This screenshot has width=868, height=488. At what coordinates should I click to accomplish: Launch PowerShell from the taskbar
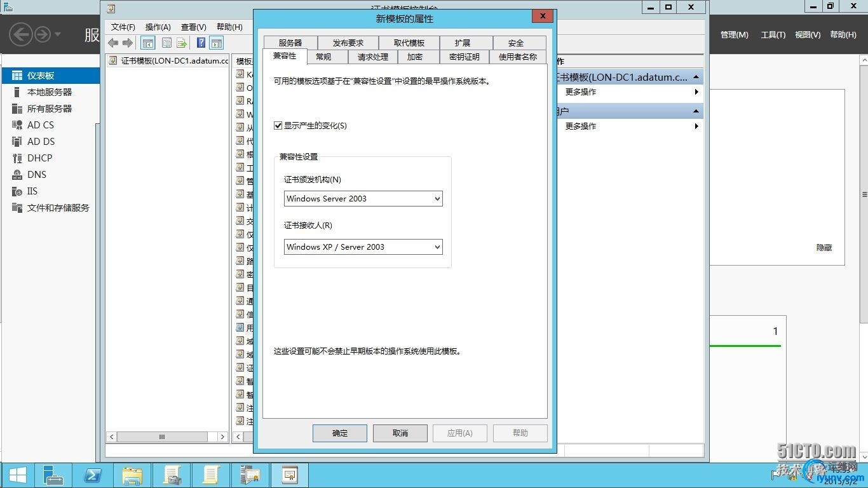93,475
